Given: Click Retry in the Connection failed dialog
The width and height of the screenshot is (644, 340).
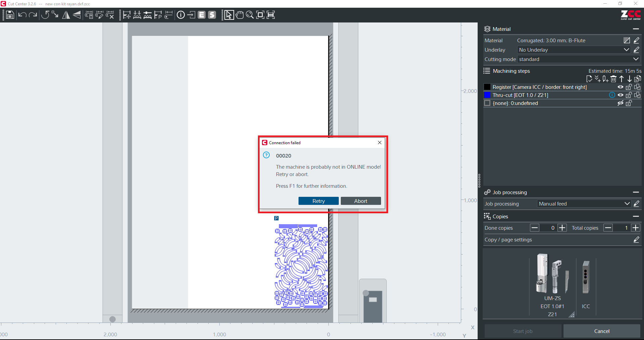Looking at the screenshot, I should click(318, 201).
